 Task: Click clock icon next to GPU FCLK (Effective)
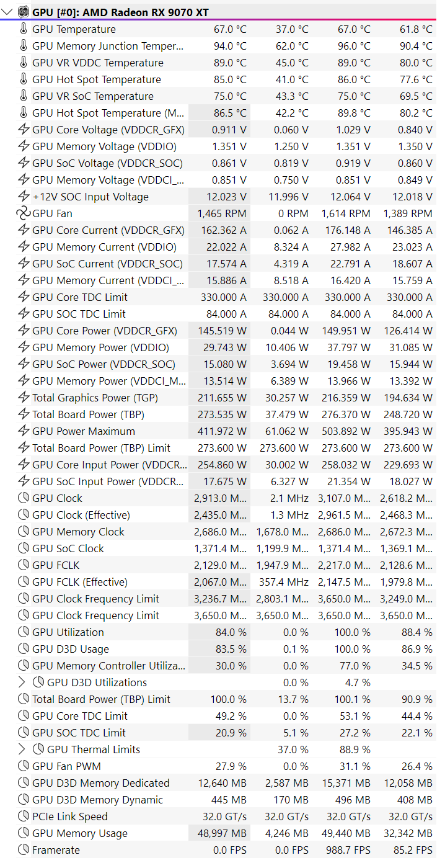click(x=24, y=582)
